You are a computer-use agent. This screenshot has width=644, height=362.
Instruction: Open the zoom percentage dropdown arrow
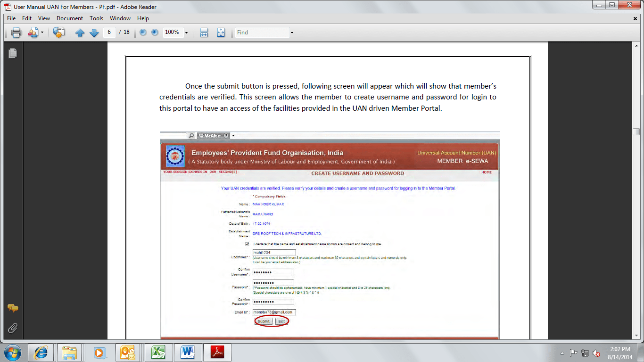click(x=186, y=33)
